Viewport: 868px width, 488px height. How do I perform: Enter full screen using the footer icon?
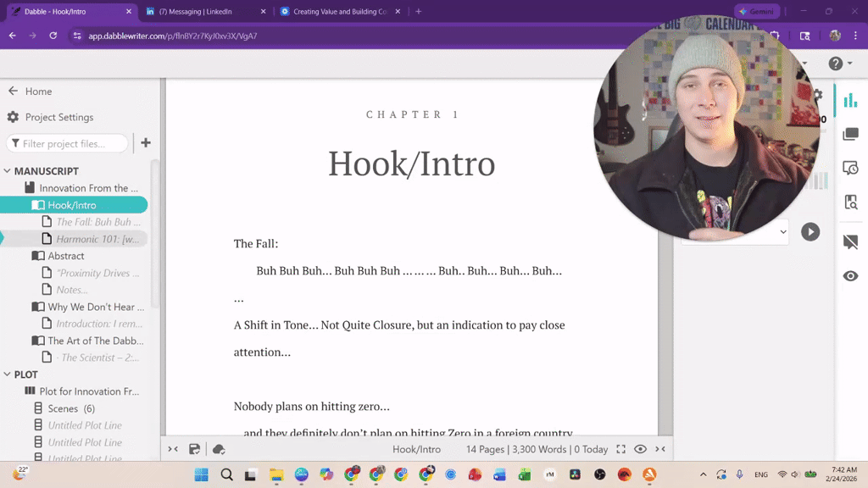tap(620, 449)
